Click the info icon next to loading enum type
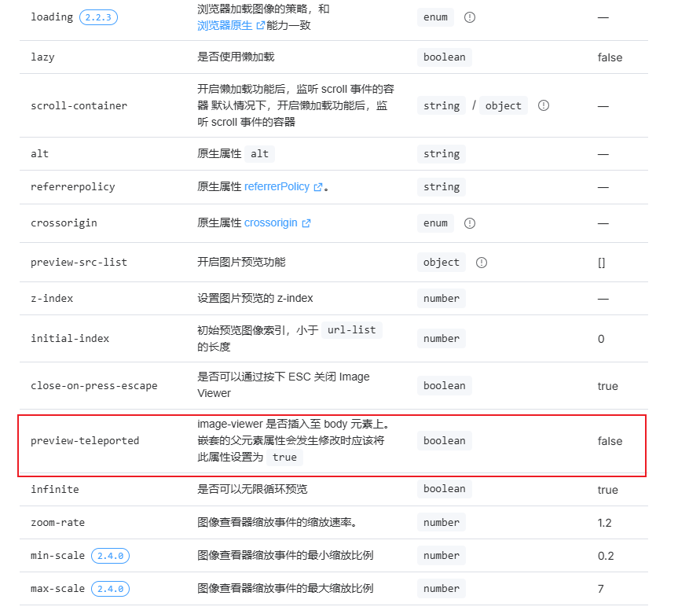Image resolution: width=700 pixels, height=614 pixels. click(x=469, y=17)
